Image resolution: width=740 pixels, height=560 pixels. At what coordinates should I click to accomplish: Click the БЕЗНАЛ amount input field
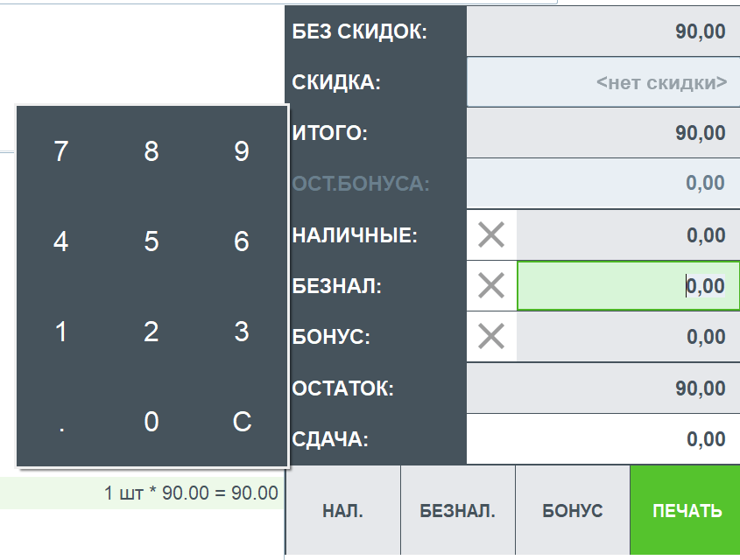[x=628, y=285]
